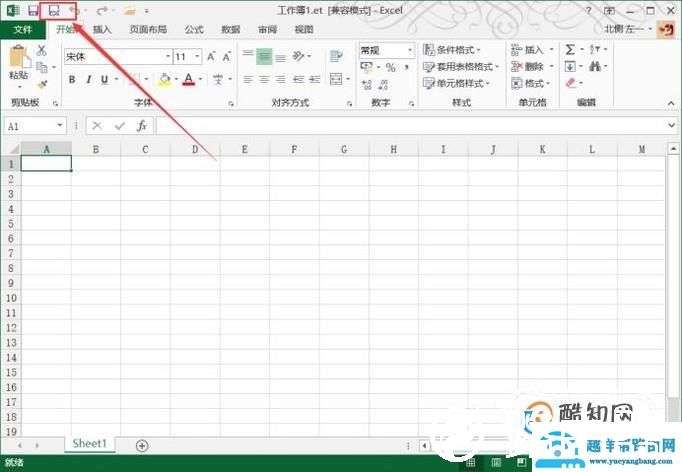682x472 pixels.
Task: Open the Fill Color dropdown arrow
Action: [x=176, y=79]
